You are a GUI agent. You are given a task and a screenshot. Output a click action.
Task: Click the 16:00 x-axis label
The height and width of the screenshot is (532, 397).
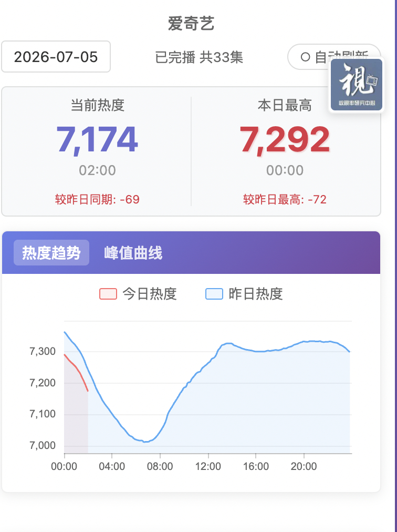pos(256,466)
